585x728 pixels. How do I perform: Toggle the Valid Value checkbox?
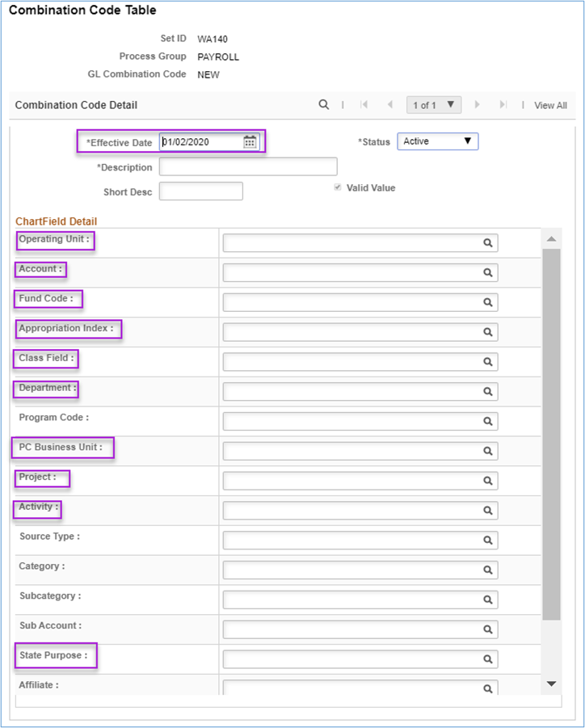(338, 187)
